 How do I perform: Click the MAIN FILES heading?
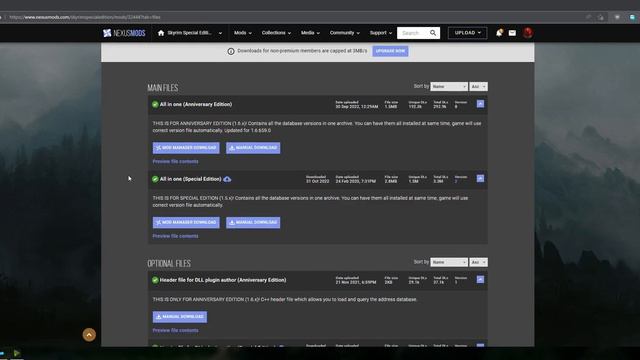pos(162,88)
